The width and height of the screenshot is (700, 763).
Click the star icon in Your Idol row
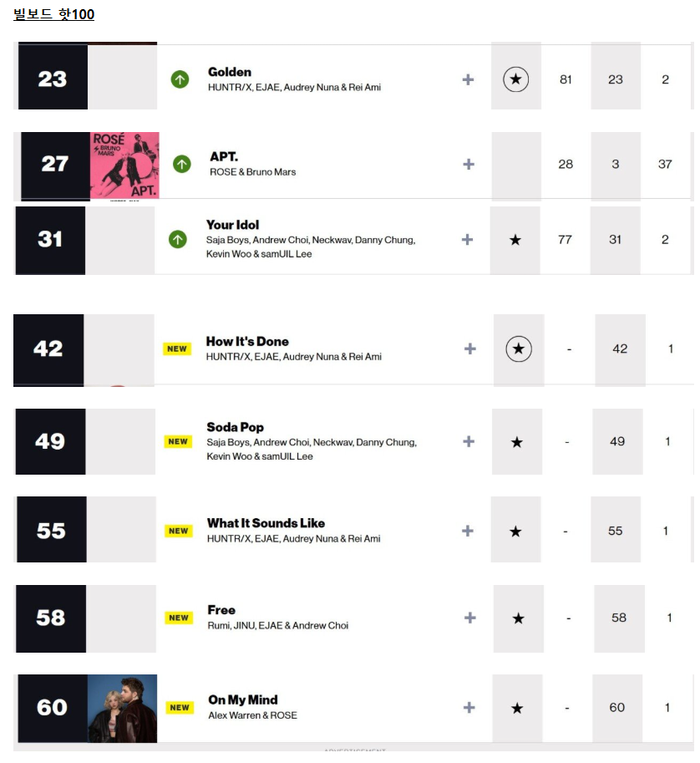(515, 240)
